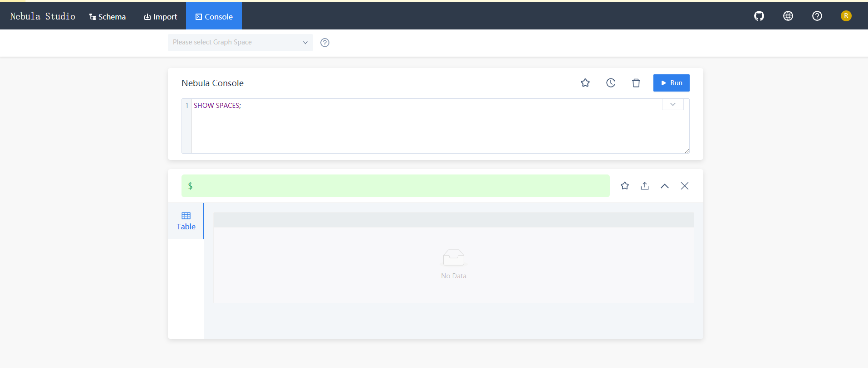This screenshot has height=368, width=868.
Task: Open the GitHub repository icon
Action: [759, 16]
